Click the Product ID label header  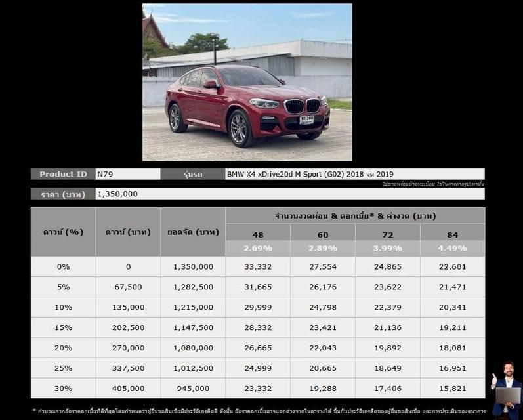point(63,174)
